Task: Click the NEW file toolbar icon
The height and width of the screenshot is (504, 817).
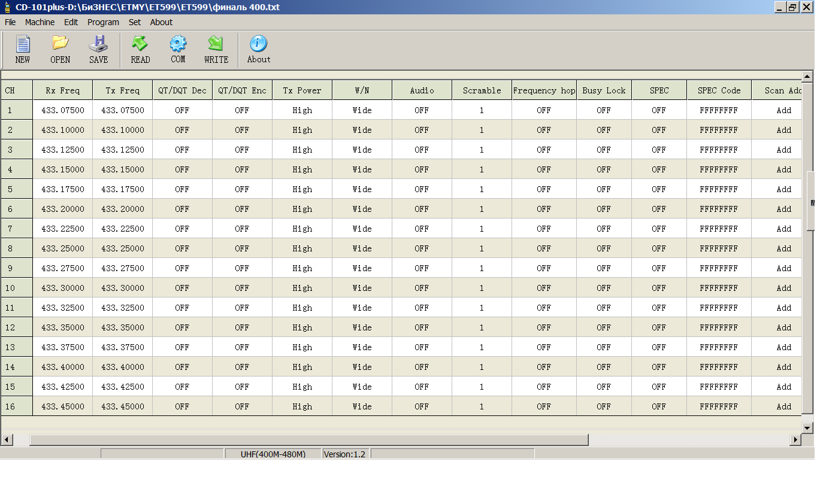Action: point(23,50)
